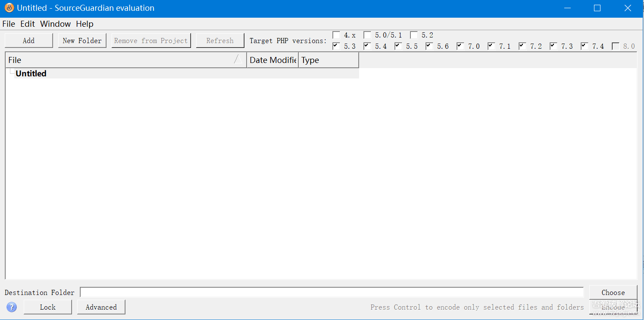644x320 pixels.
Task: Uncheck the PHP 7.2 target checkbox
Action: click(522, 46)
